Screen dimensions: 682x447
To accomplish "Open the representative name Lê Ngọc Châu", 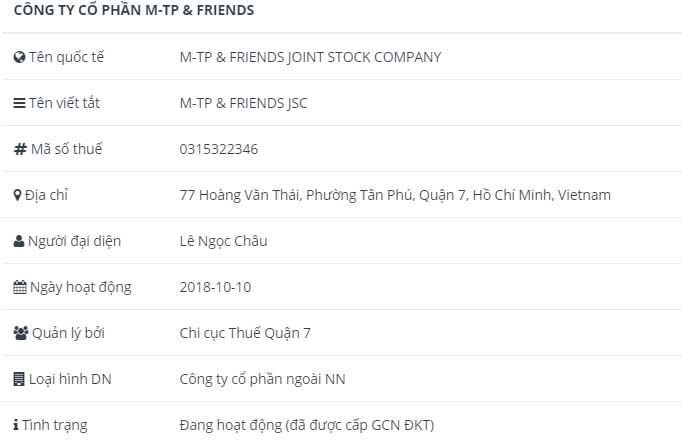I will [223, 241].
